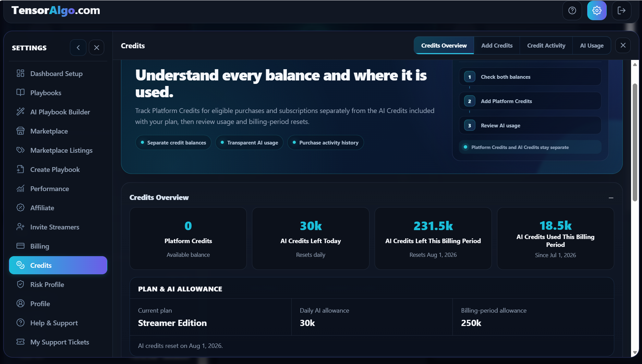The image size is (642, 364).
Task: Click the Profile user-circle icon
Action: tap(21, 303)
